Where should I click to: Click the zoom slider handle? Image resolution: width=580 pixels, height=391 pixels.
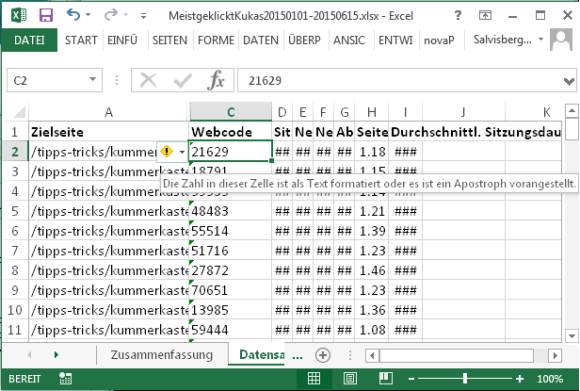[465, 378]
